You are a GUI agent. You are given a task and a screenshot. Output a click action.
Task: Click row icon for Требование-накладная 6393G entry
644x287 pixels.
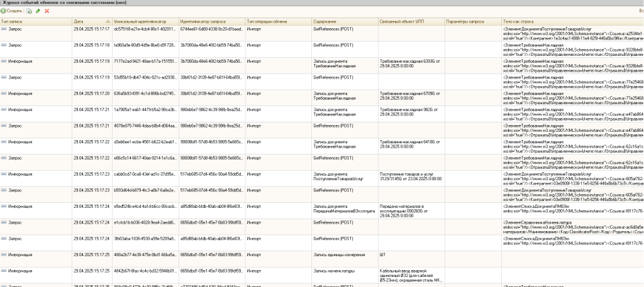point(4,61)
